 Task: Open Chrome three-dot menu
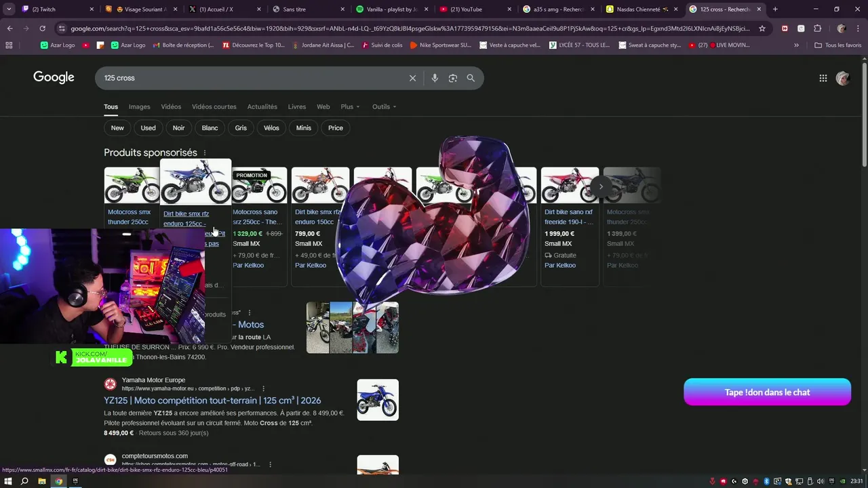(x=859, y=28)
